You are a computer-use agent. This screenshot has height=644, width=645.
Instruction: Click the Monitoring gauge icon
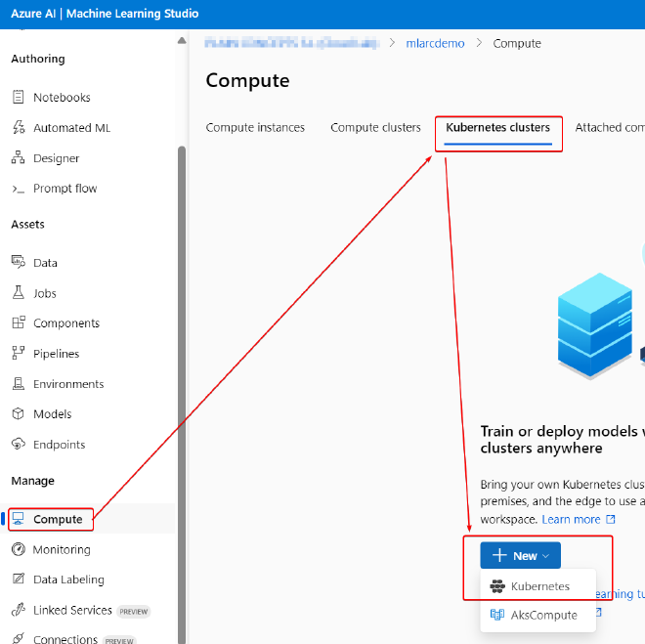(x=19, y=549)
